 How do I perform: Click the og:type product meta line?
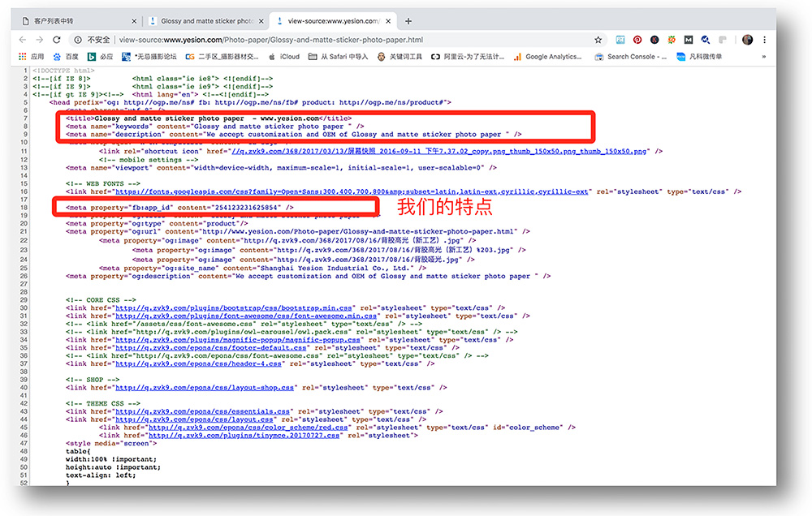pos(157,224)
